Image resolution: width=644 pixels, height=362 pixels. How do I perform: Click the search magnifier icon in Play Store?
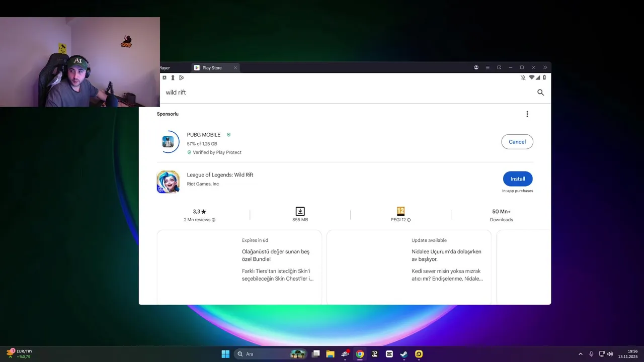coord(541,93)
